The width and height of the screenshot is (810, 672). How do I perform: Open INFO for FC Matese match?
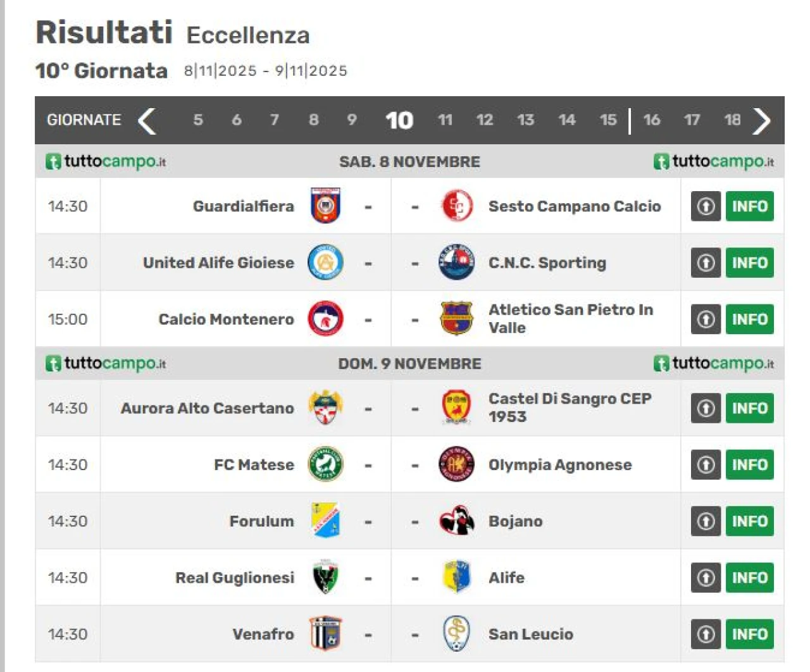[x=749, y=464]
